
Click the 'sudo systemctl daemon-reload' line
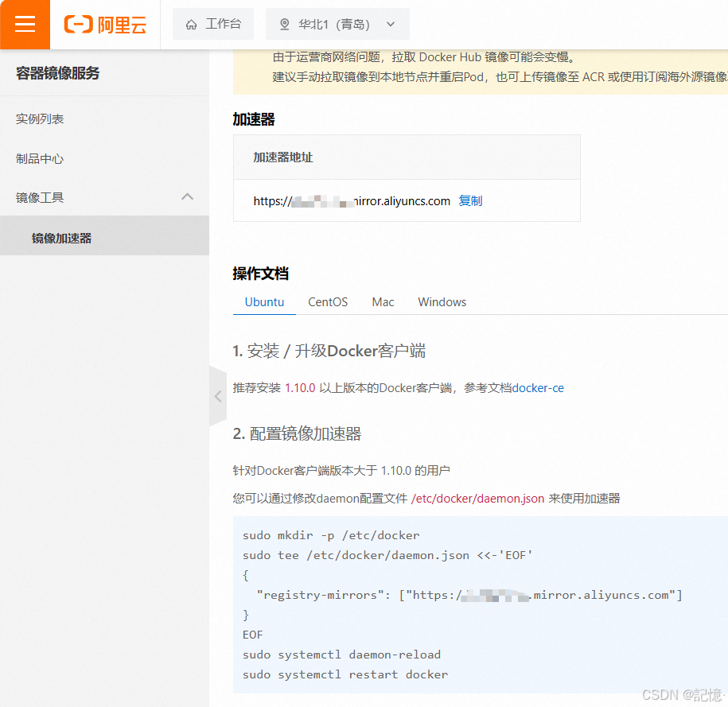(x=341, y=655)
